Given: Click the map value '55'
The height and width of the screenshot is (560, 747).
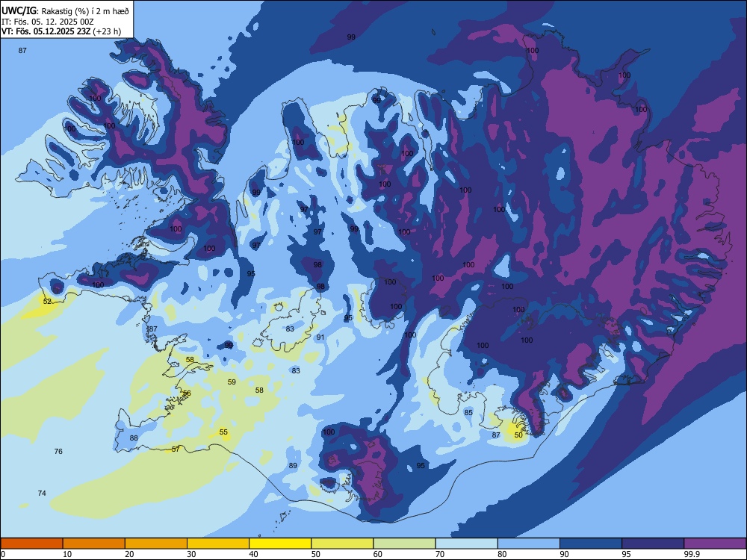Looking at the screenshot, I should click(223, 432).
